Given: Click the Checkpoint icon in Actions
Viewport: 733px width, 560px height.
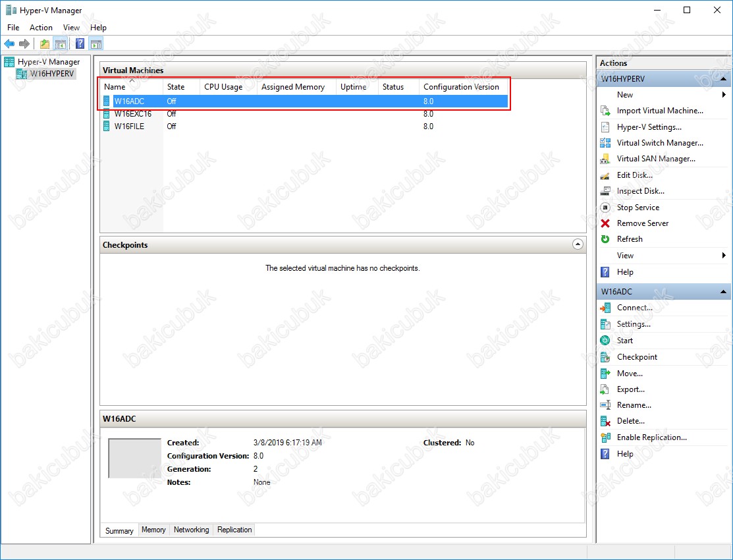Looking at the screenshot, I should coord(605,358).
